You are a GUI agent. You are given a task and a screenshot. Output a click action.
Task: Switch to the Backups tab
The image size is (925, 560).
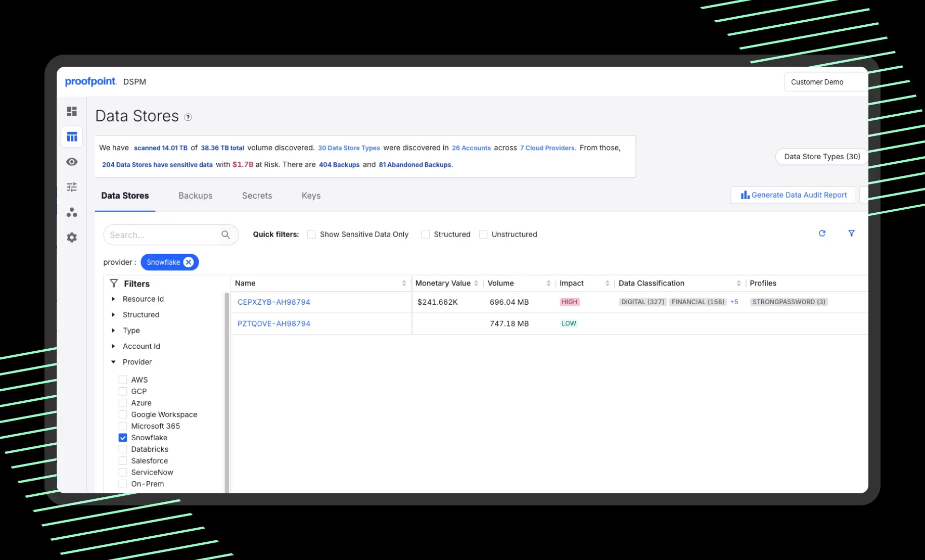click(x=195, y=196)
